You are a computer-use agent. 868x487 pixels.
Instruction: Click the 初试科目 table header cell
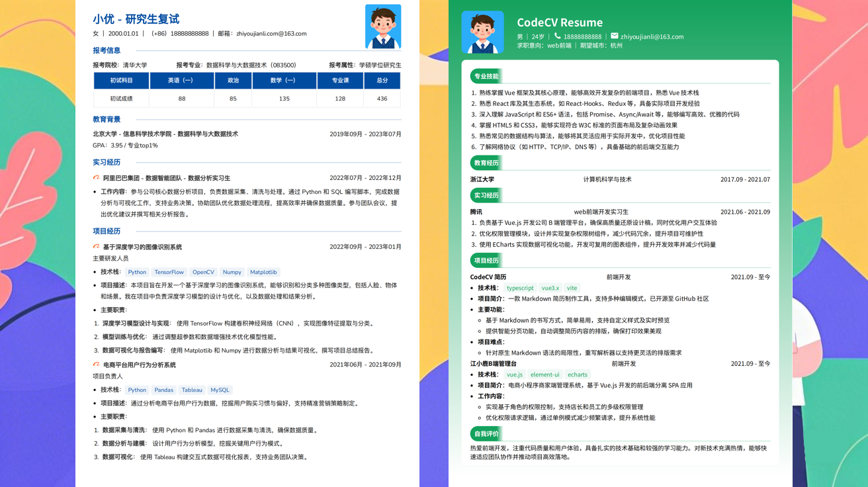pos(121,80)
